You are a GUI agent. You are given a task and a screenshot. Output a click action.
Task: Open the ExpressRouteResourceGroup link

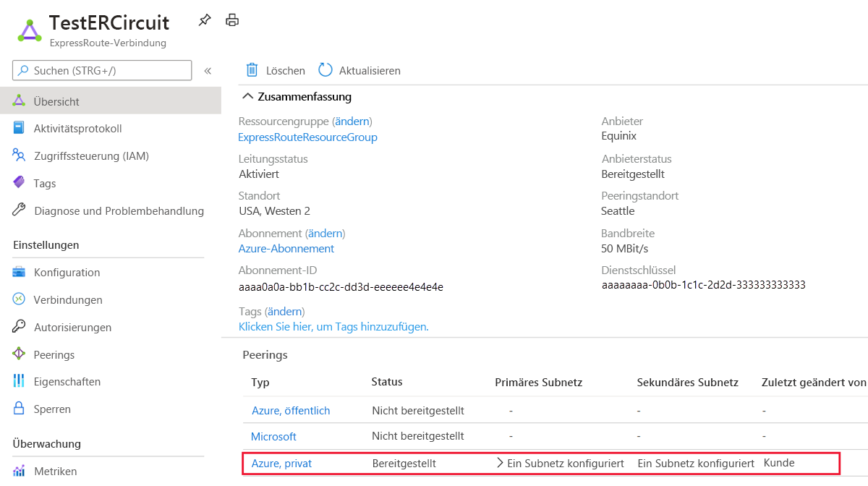[x=307, y=137]
